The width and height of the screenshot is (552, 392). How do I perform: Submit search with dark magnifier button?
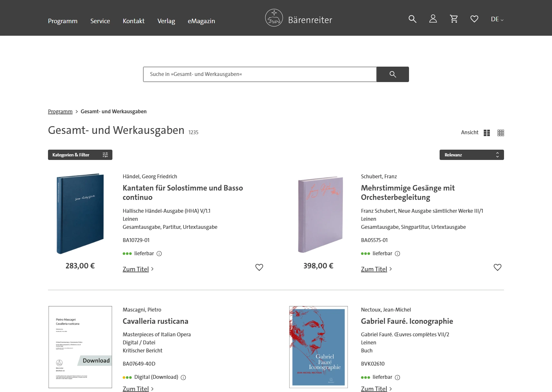point(393,74)
